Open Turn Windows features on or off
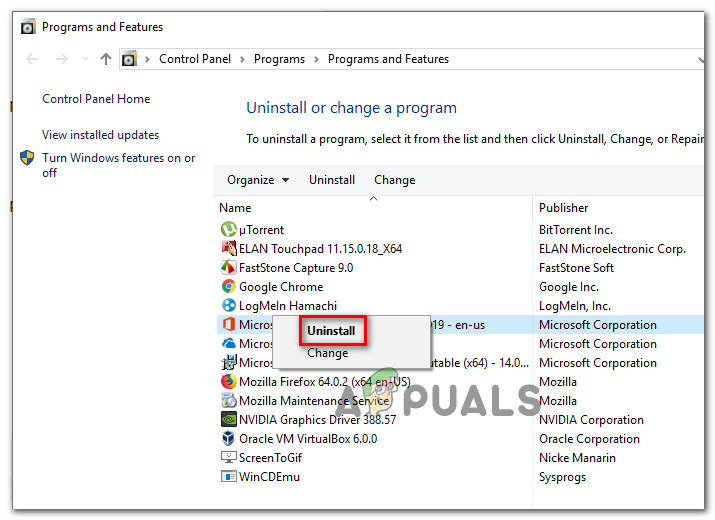715x520 pixels. (x=119, y=165)
